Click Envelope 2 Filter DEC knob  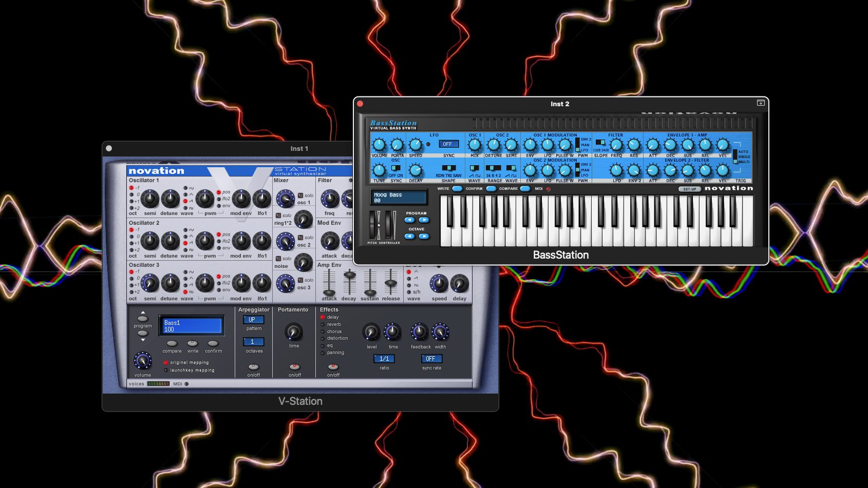[670, 170]
